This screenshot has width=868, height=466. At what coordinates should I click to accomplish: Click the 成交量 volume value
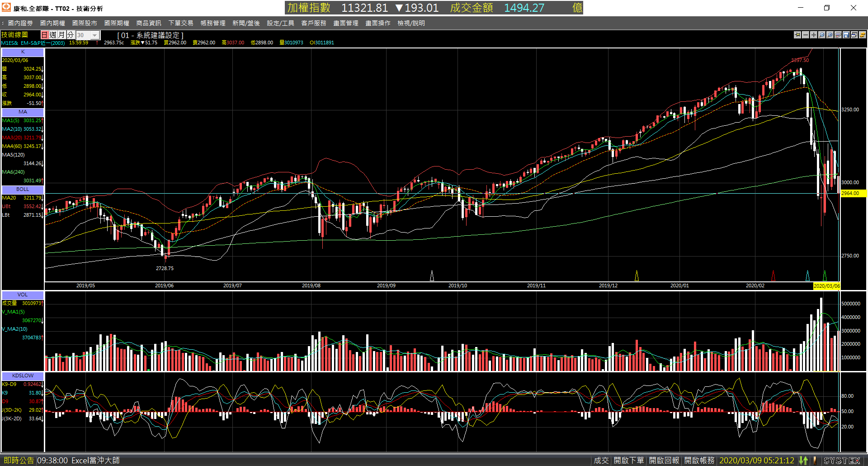coord(32,304)
